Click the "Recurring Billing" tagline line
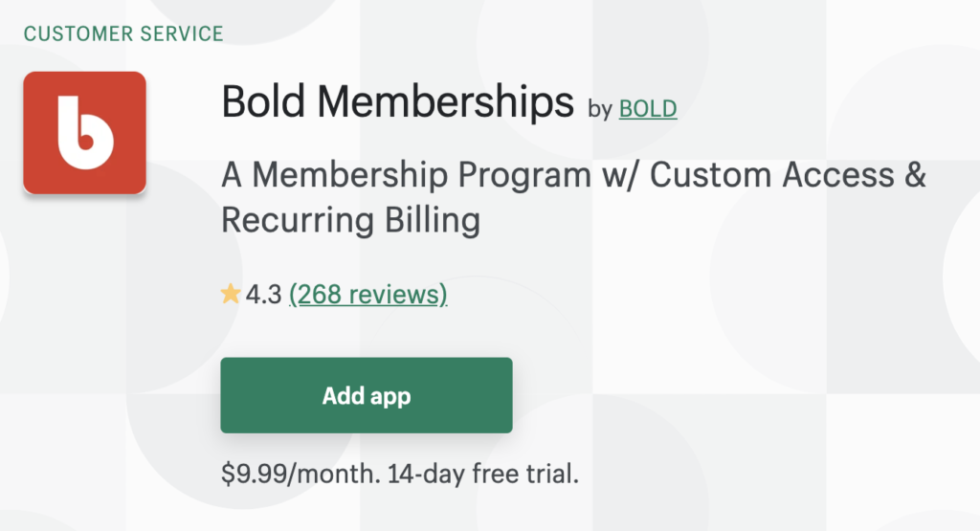The height and width of the screenshot is (531, 980). coord(350,220)
